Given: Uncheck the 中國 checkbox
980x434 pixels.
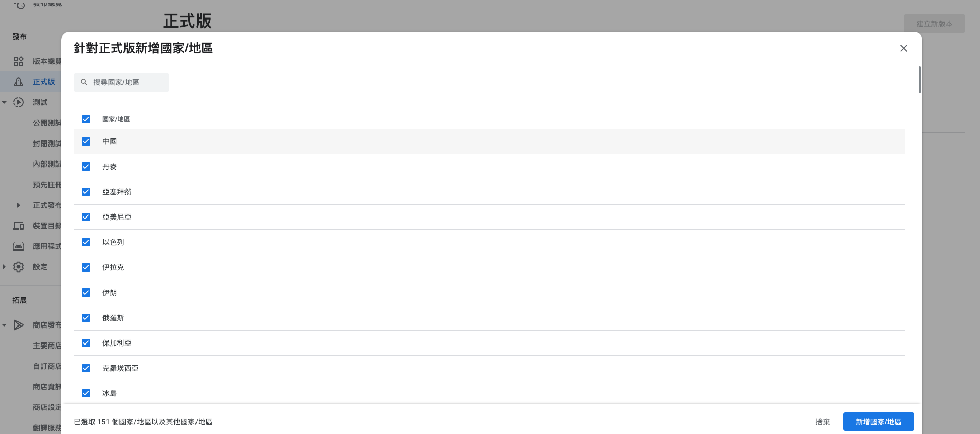Looking at the screenshot, I should pyautogui.click(x=86, y=141).
